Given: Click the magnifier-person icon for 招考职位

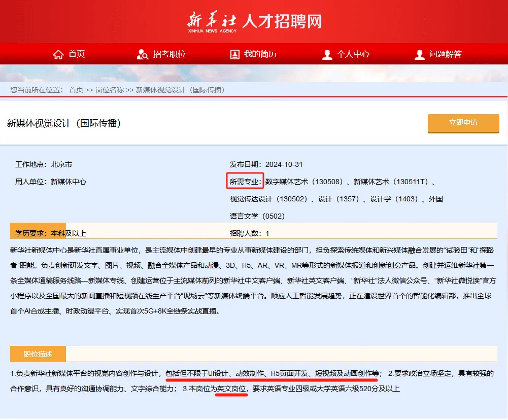Looking at the screenshot, I should pyautogui.click(x=143, y=54).
